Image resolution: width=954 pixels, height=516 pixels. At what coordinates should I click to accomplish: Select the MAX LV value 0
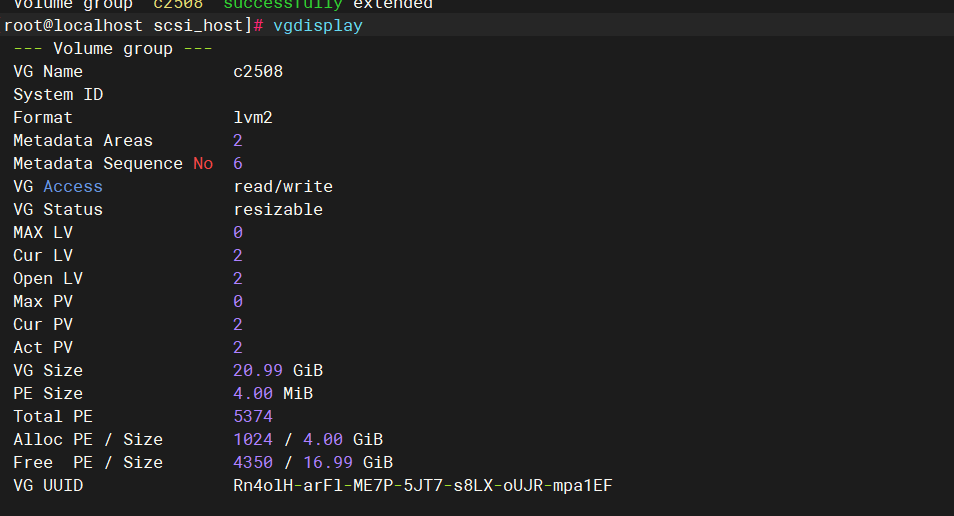238,232
